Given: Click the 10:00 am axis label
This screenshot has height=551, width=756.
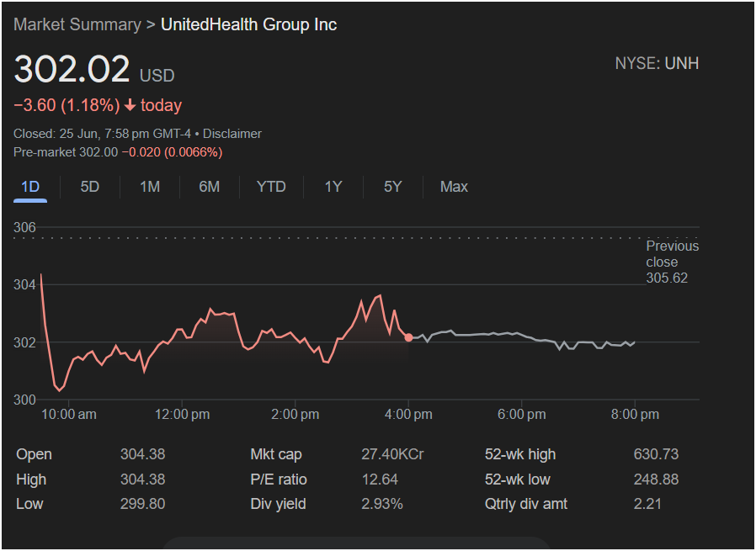Looking at the screenshot, I should (x=69, y=414).
